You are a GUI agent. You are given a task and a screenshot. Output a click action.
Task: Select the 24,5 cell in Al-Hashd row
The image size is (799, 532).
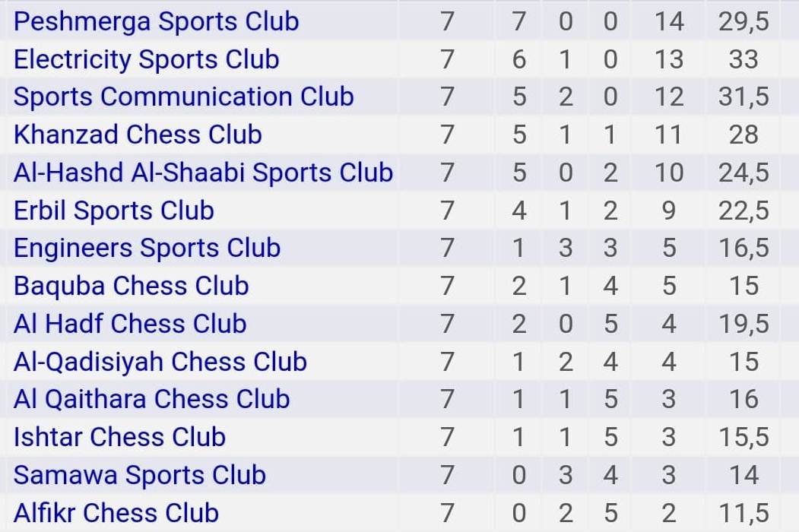click(x=744, y=173)
